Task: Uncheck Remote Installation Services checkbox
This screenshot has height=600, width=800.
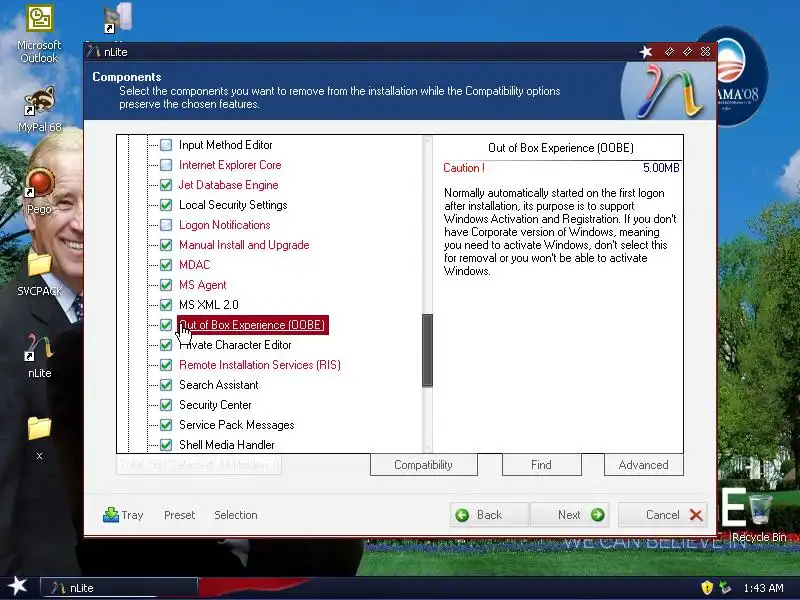Action: [166, 365]
